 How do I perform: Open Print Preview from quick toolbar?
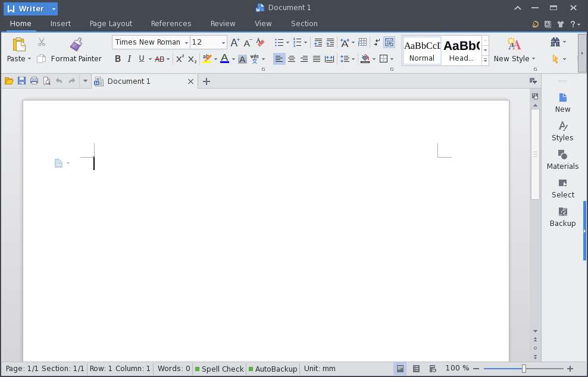[47, 81]
